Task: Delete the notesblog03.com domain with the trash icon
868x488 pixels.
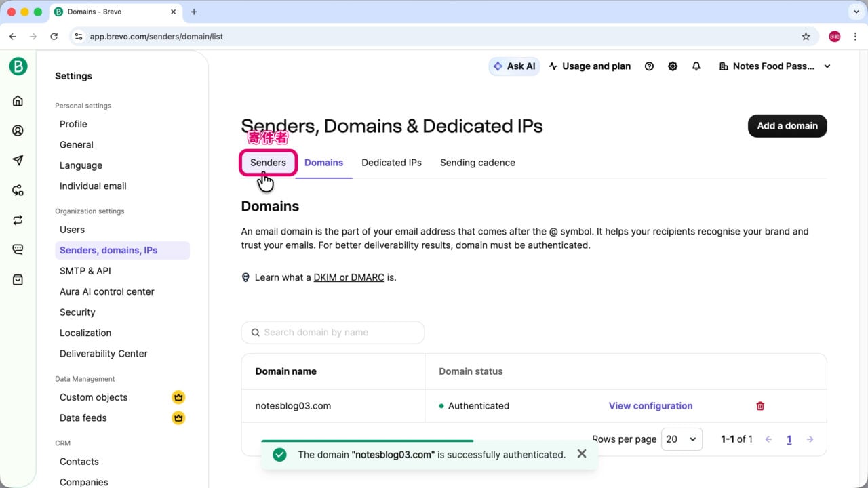Action: [760, 406]
